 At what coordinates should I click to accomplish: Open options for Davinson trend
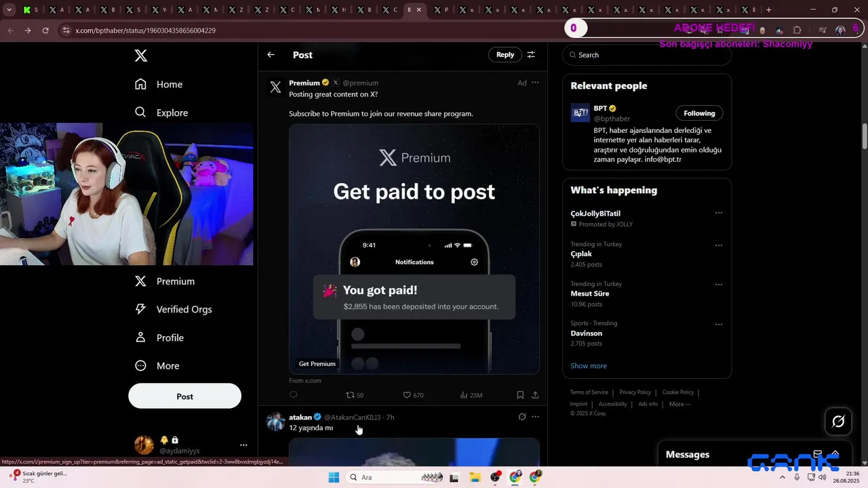[x=719, y=324]
